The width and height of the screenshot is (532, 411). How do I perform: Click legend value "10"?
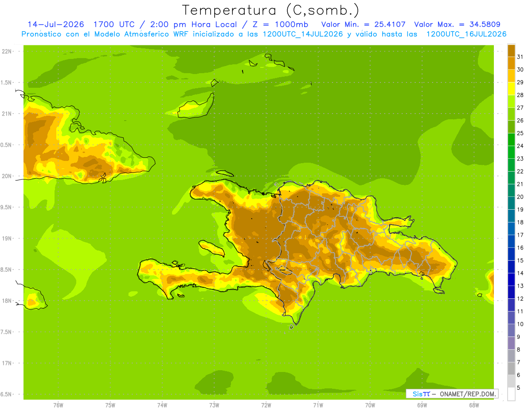(520, 324)
